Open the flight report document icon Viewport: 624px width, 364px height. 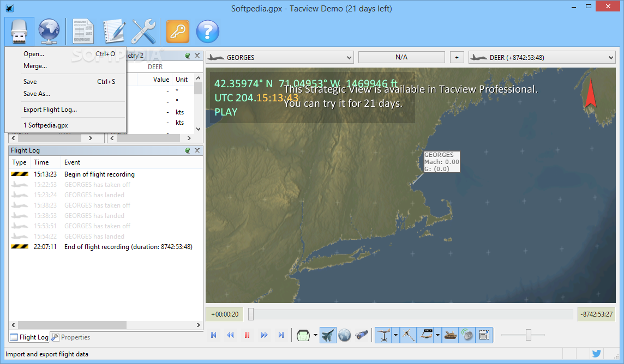pyautogui.click(x=83, y=32)
